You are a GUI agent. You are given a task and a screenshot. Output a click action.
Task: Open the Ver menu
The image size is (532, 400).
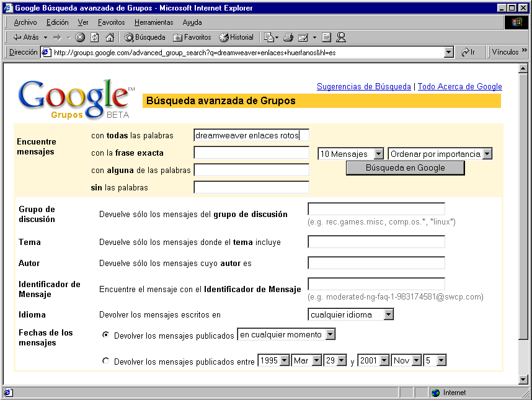(83, 22)
